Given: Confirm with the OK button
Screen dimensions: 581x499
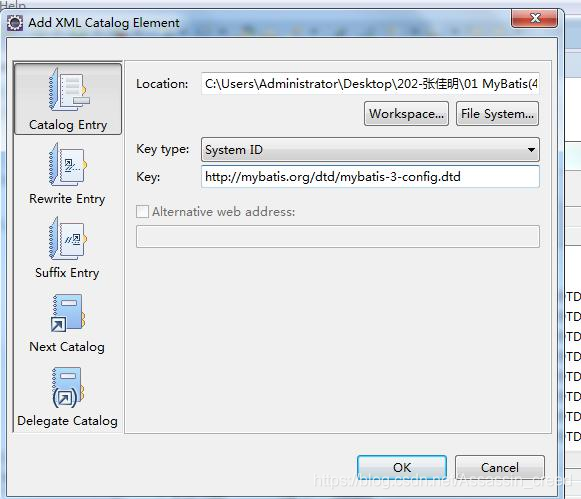Looking at the screenshot, I should [x=402, y=468].
